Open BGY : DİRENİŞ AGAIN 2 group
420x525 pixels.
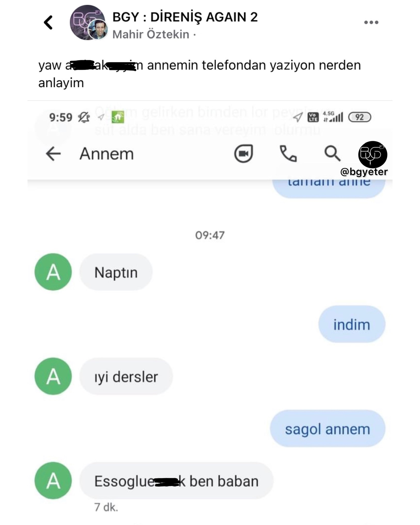(x=185, y=17)
